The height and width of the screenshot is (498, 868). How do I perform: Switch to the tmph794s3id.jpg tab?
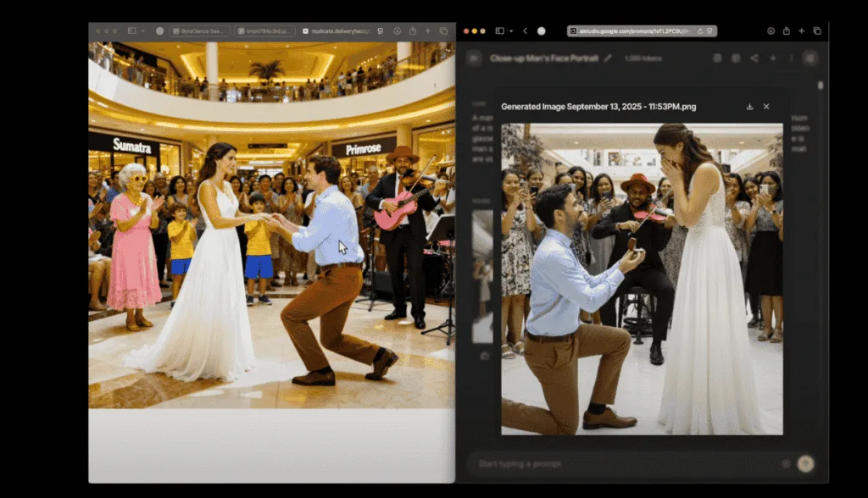264,30
